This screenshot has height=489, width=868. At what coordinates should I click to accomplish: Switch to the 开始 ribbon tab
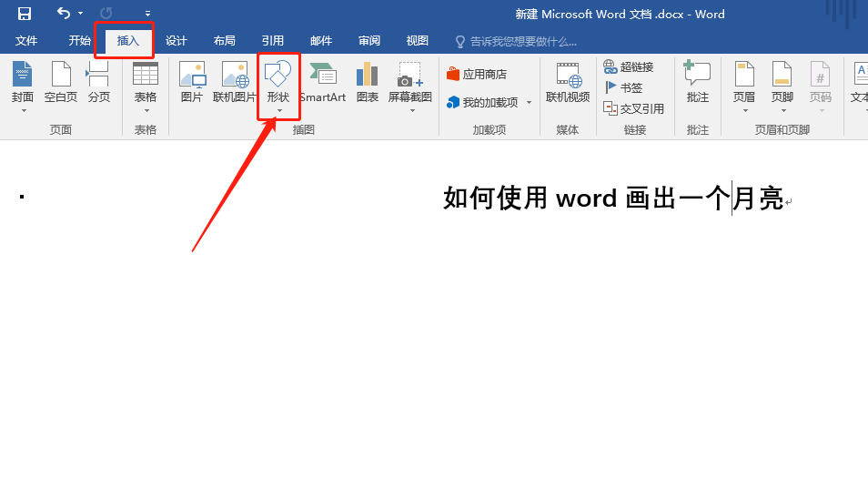[80, 40]
